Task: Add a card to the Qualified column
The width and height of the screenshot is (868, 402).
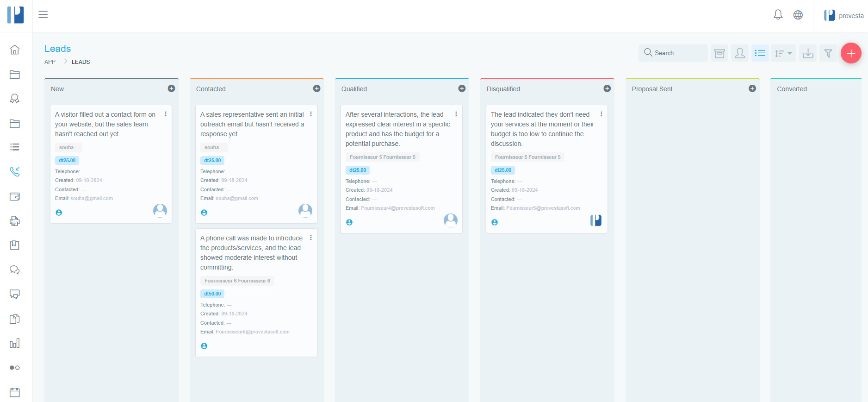Action: [462, 88]
